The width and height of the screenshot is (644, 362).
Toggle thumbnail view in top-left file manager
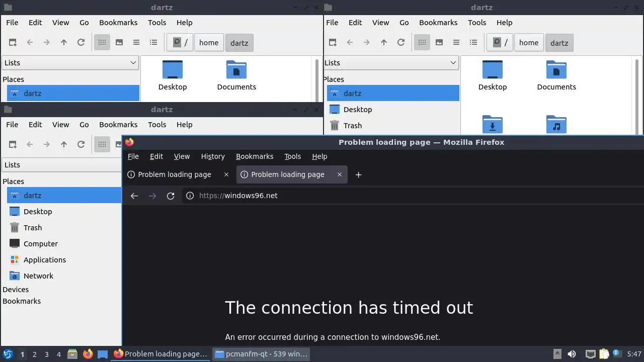click(x=119, y=43)
